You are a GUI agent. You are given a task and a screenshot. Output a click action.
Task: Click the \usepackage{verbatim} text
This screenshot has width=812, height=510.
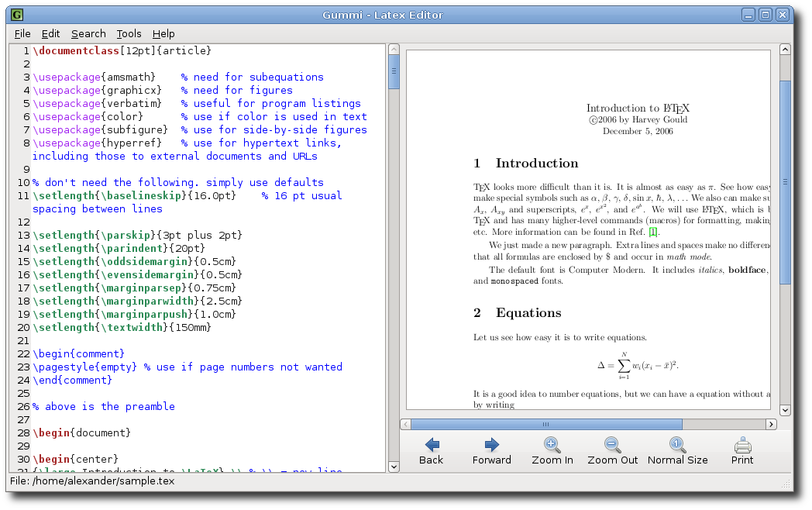[x=98, y=104]
